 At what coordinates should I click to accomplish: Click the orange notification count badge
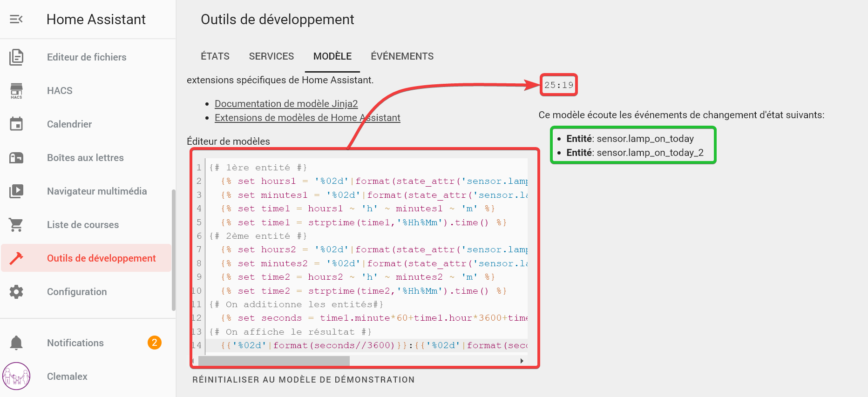[x=155, y=343]
